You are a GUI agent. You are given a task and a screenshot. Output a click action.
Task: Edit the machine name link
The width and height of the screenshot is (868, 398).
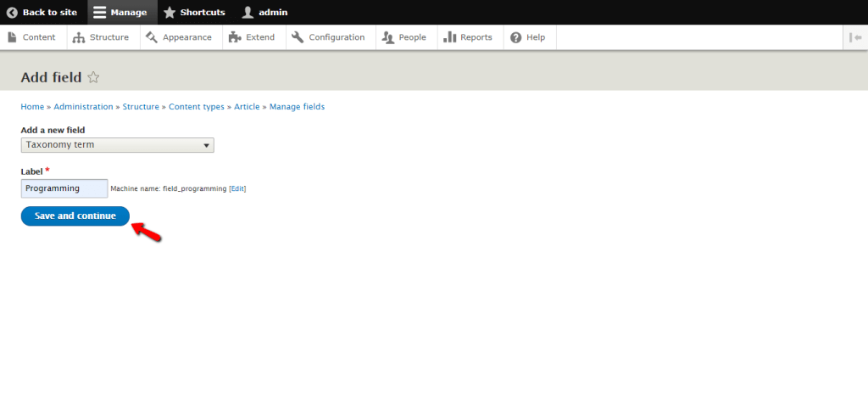[x=237, y=189]
